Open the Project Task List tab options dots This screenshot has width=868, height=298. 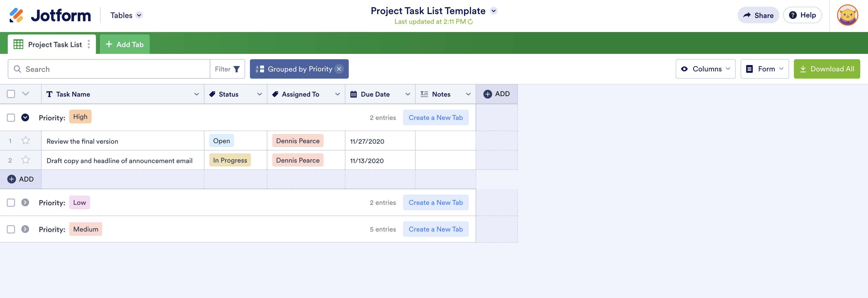coord(89,44)
